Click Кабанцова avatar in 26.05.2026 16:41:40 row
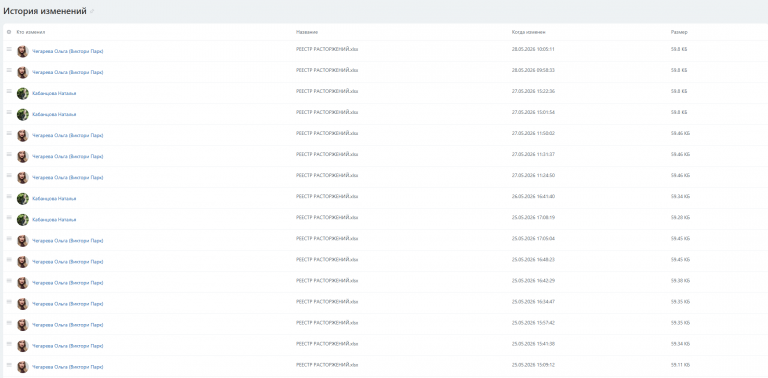The width and height of the screenshot is (768, 378). tap(23, 199)
